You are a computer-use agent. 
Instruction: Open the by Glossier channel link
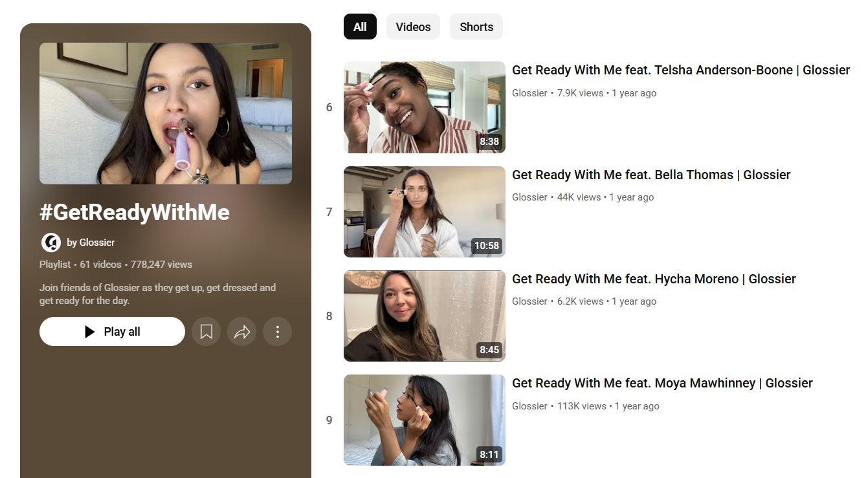point(91,243)
